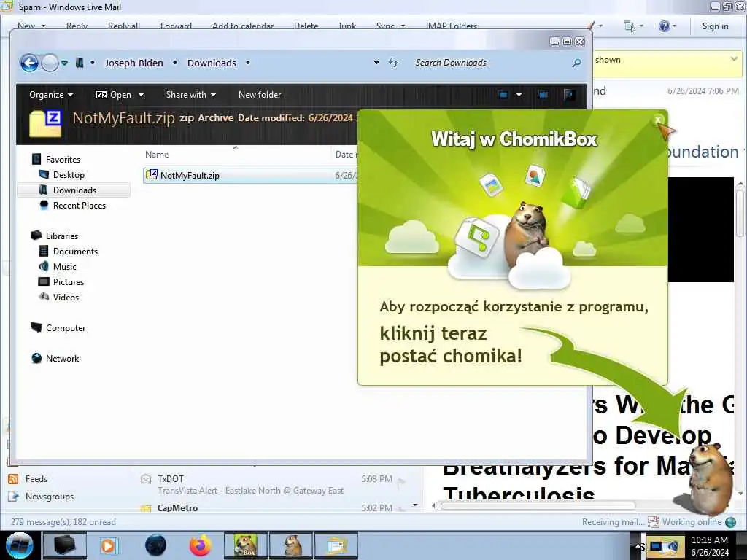Open Firefox from the taskbar

201,545
